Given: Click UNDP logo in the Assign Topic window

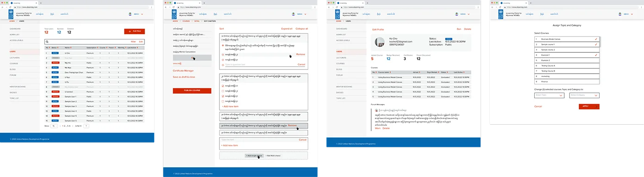Looking at the screenshot, I should click(x=500, y=14).
